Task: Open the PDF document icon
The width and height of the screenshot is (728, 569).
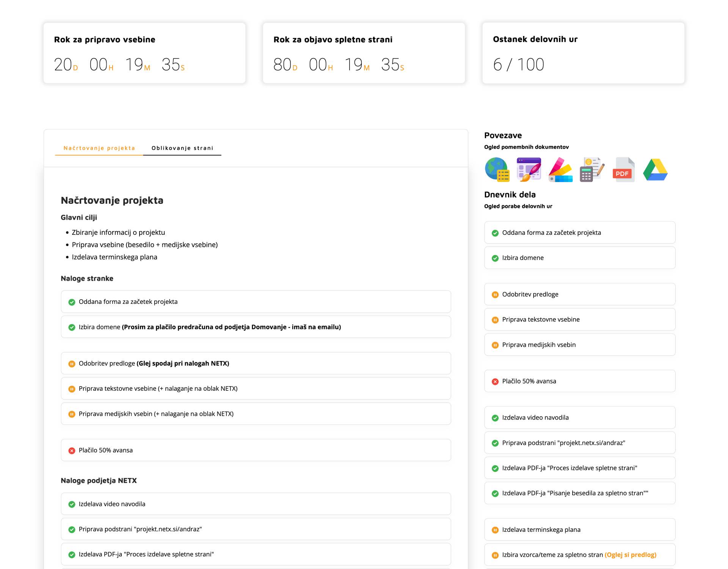Action: (x=623, y=170)
